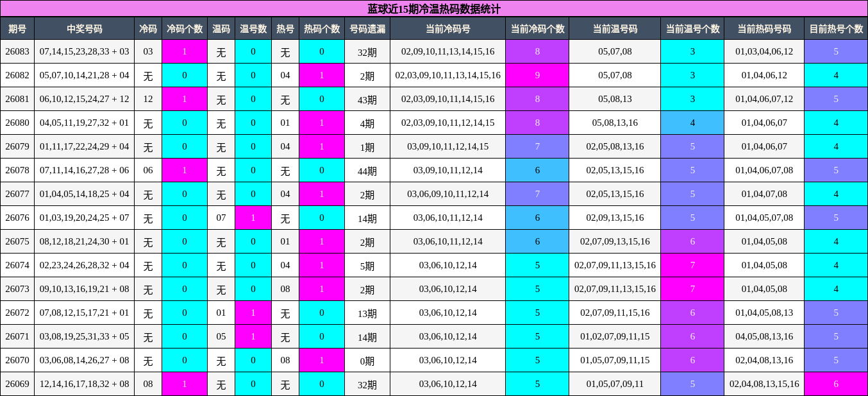Click the 热码个数 column header

click(322, 28)
